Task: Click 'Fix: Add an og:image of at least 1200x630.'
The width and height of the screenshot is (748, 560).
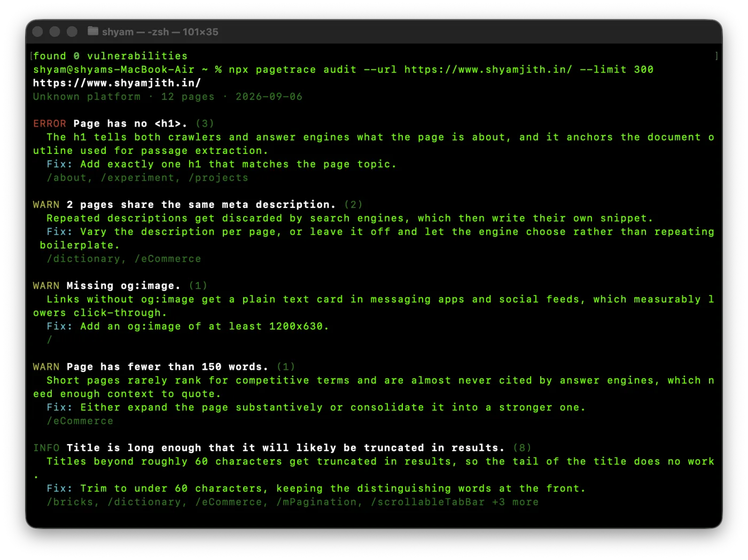Action: click(x=188, y=326)
